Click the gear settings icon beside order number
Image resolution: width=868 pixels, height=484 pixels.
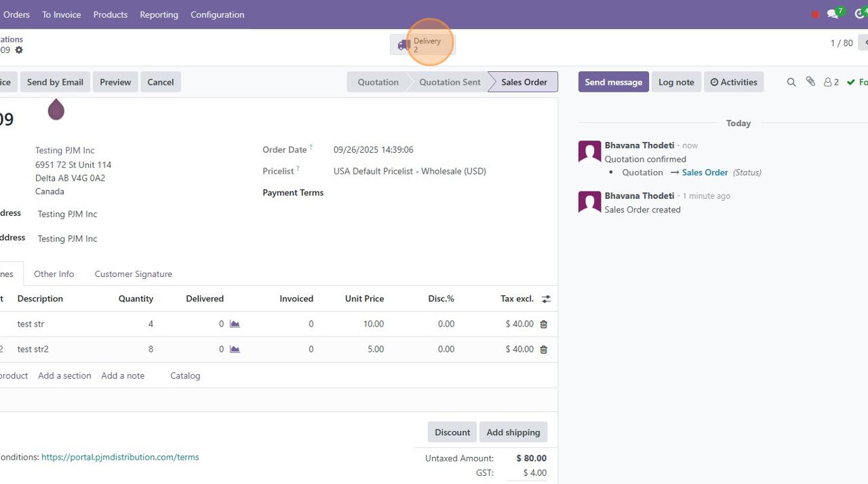click(19, 50)
